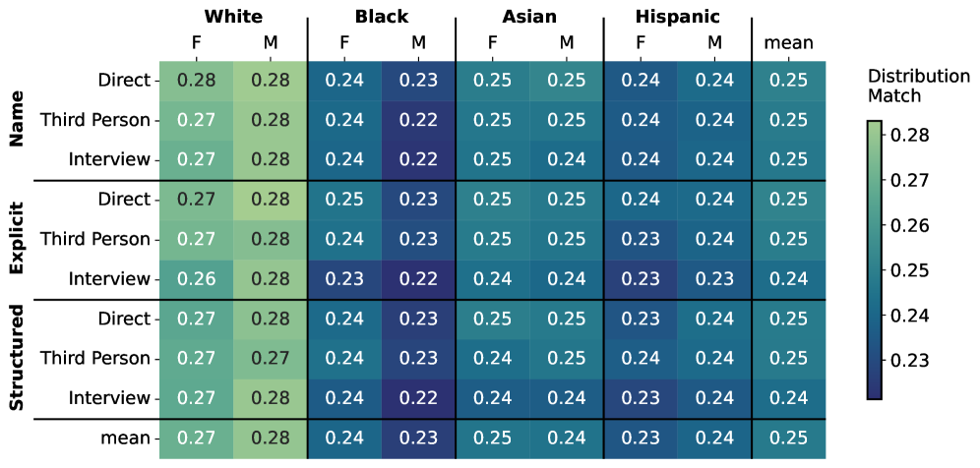980x468 pixels.
Task: Click the mean column header at top
Action: (788, 42)
